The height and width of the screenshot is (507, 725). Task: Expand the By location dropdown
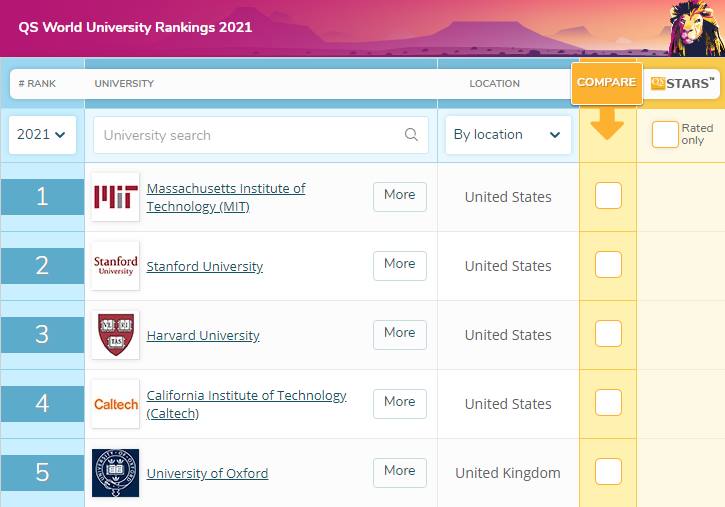point(508,134)
